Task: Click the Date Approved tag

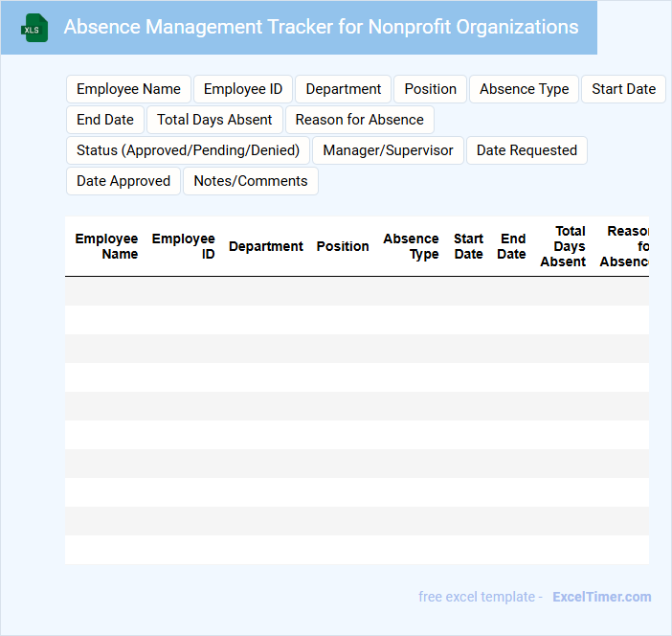Action: click(x=123, y=181)
